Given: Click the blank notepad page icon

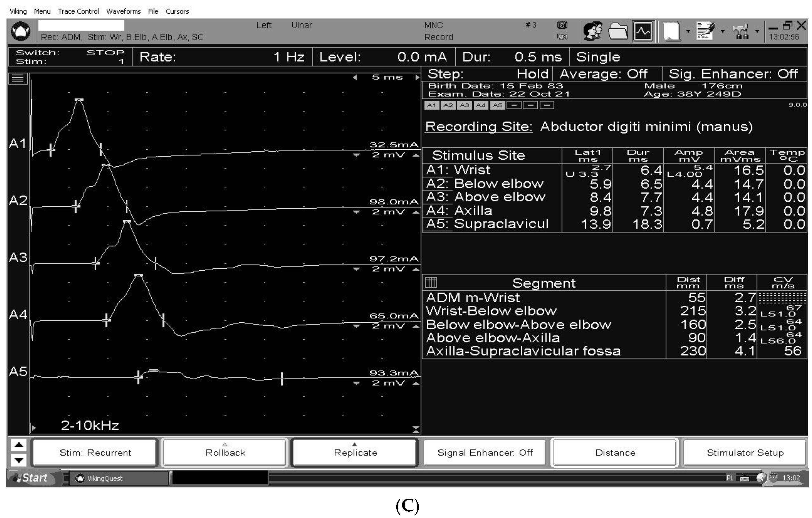Looking at the screenshot, I should point(672,31).
